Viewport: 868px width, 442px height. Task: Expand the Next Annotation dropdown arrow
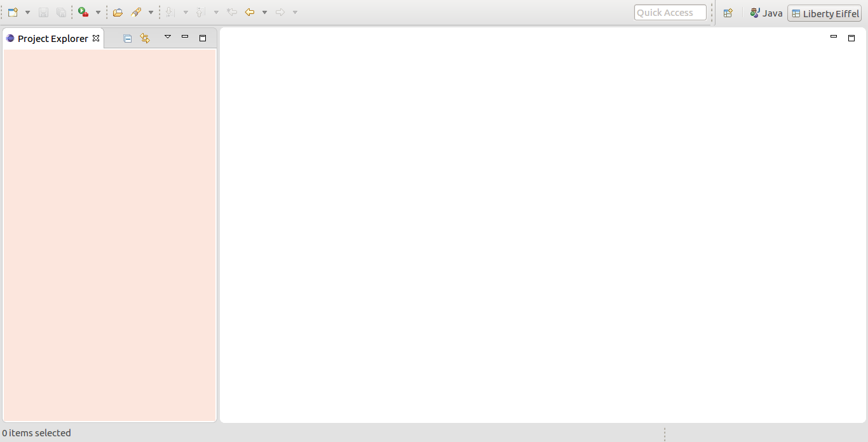[186, 13]
